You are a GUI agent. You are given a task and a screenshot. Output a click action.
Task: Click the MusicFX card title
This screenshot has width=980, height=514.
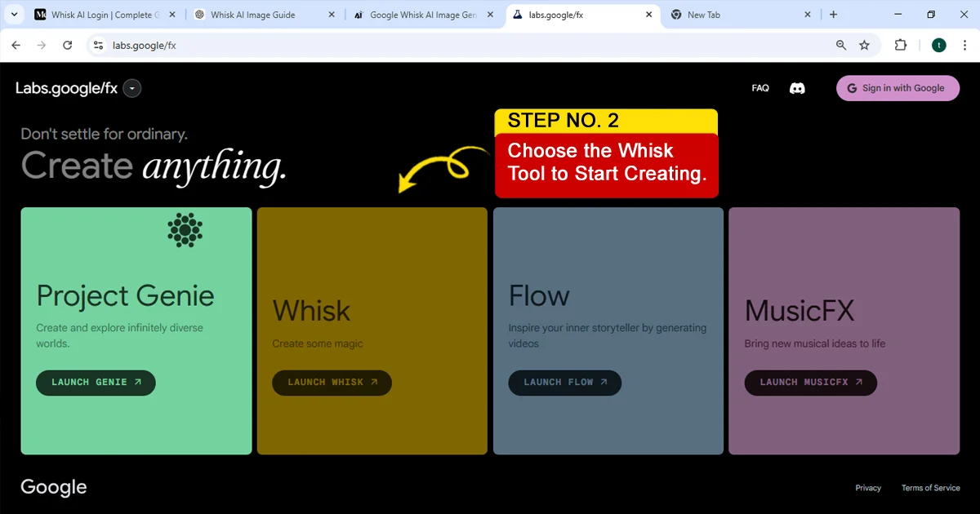coord(800,311)
